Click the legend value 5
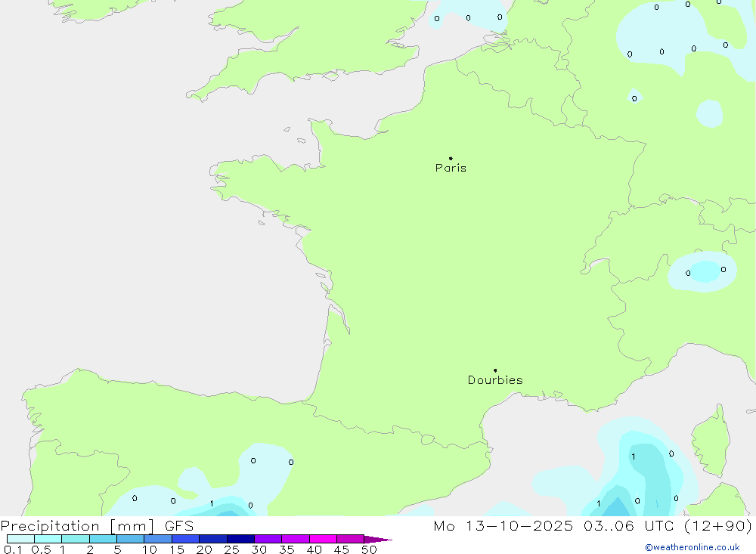The height and width of the screenshot is (554, 756). click(x=118, y=549)
